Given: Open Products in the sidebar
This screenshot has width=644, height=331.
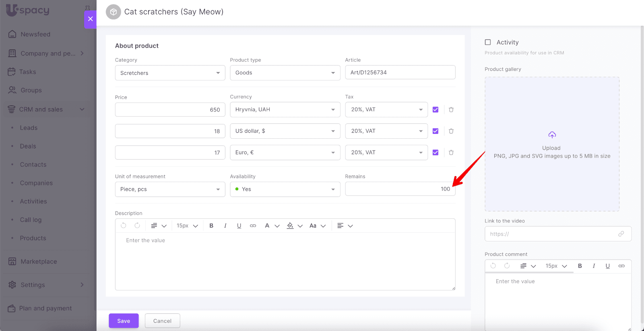Looking at the screenshot, I should point(33,238).
